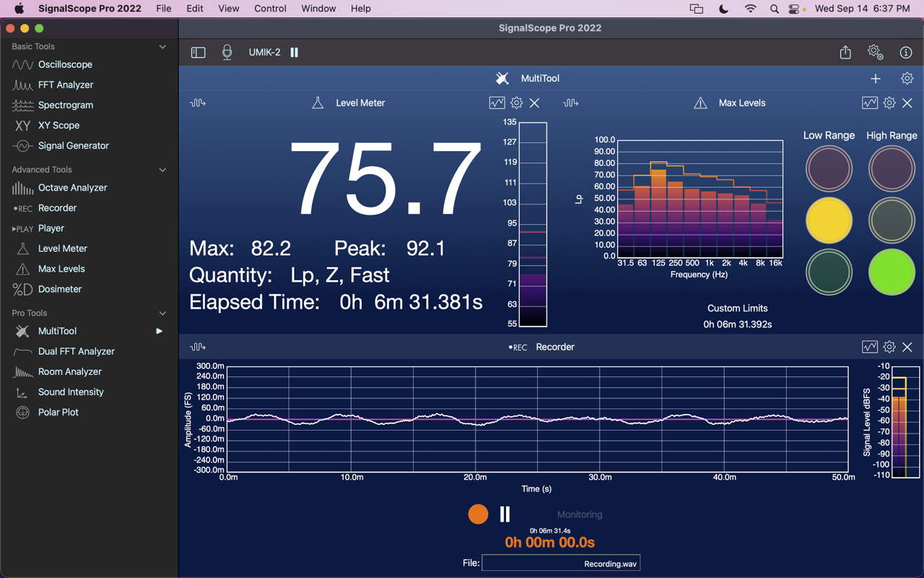The height and width of the screenshot is (578, 924).
Task: Open the FFT Analyzer tool
Action: (x=66, y=85)
